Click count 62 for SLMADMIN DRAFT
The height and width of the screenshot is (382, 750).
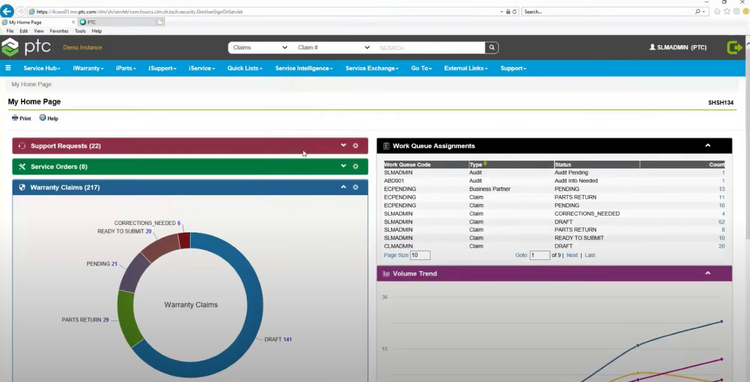(x=722, y=222)
